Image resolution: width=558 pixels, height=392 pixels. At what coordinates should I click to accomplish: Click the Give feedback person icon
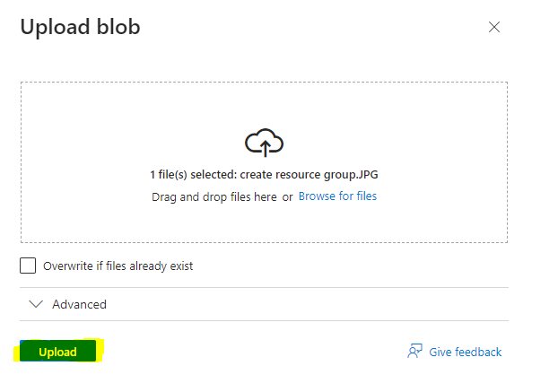point(414,352)
